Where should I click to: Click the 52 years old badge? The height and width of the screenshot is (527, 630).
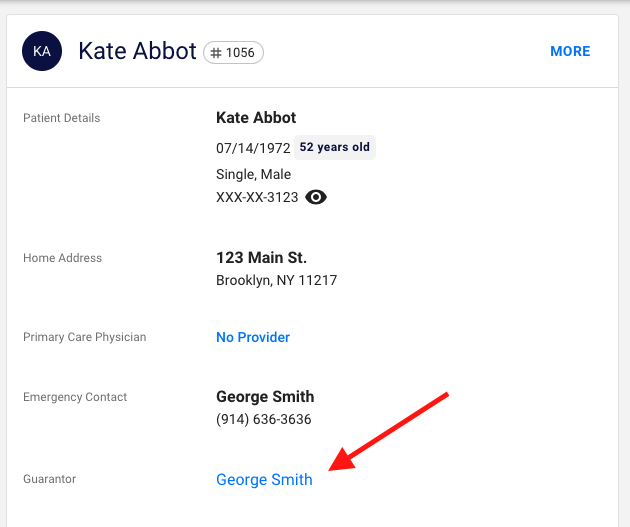(335, 147)
